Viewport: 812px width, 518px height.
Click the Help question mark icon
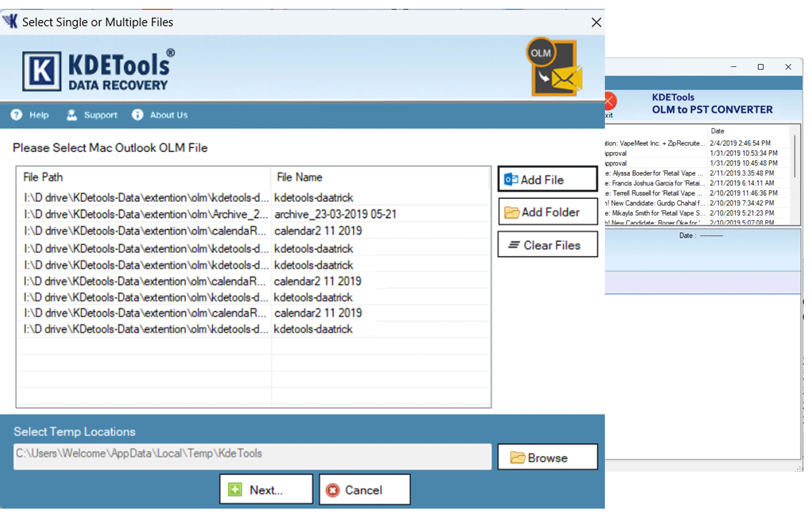click(x=16, y=115)
